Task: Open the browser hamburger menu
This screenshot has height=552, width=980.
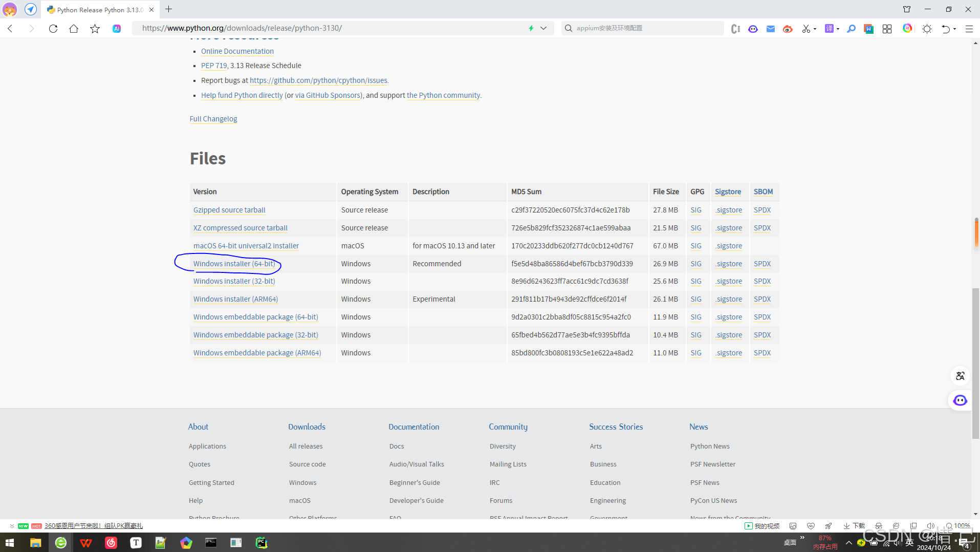Action: pyautogui.click(x=969, y=29)
